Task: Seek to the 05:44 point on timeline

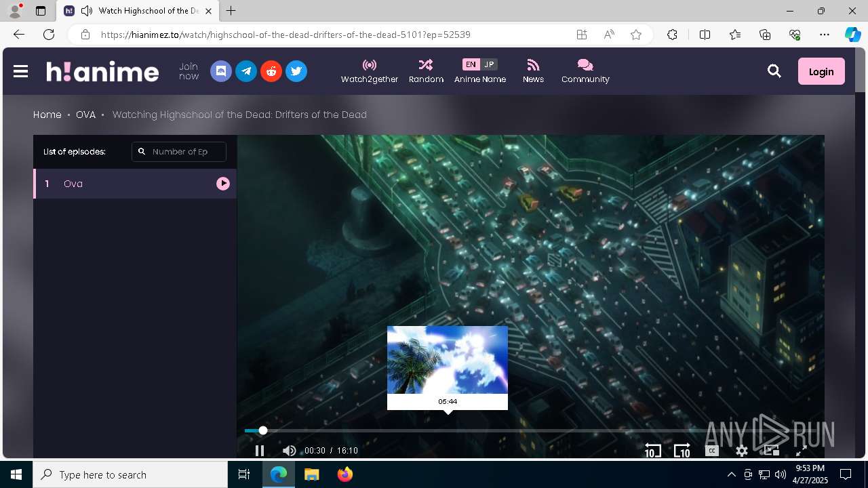Action: click(448, 430)
